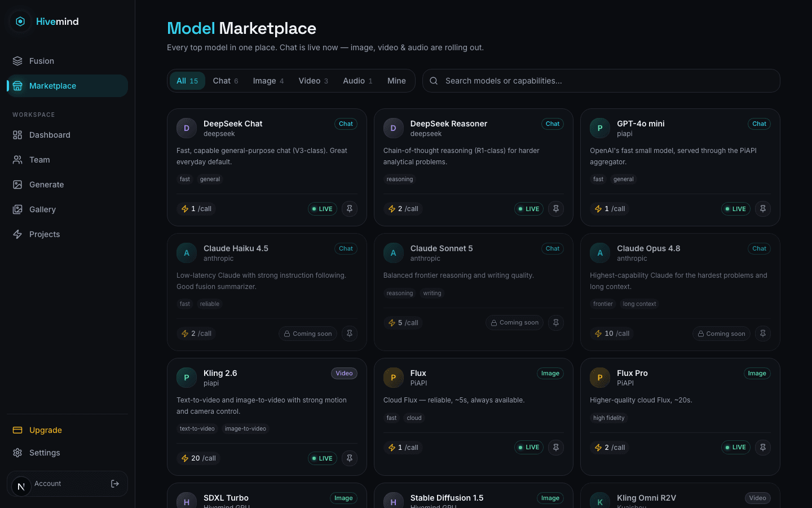Click the 'reasoning' tag on DeepSeek Reasoner
812x508 pixels.
(400, 179)
